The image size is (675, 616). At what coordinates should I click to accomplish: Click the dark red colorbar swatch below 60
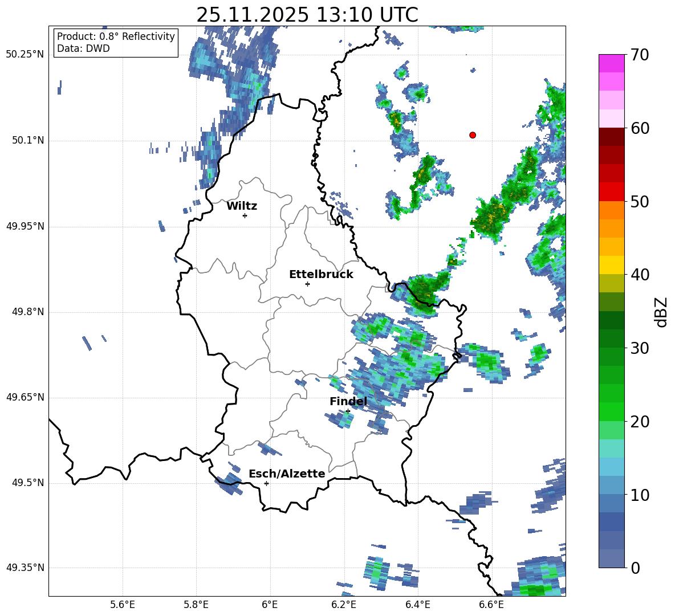tap(611, 137)
